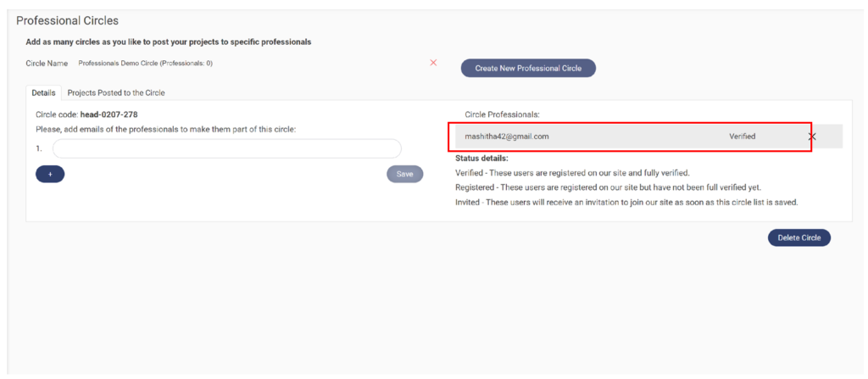Click the Verified status in the professional row

[x=742, y=137]
